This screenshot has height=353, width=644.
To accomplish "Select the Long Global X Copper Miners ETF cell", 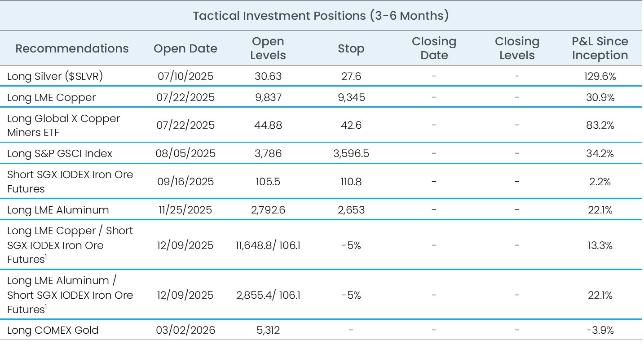I will point(64,125).
